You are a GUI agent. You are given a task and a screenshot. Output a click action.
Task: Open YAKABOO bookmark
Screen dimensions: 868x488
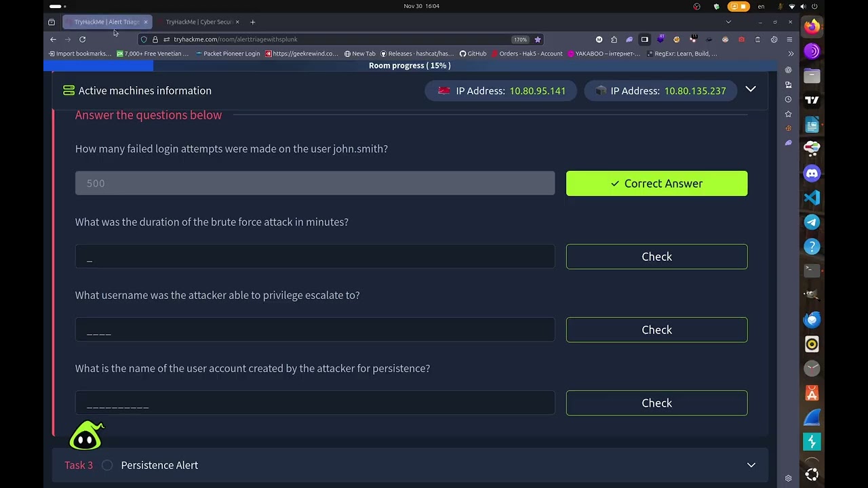(604, 54)
